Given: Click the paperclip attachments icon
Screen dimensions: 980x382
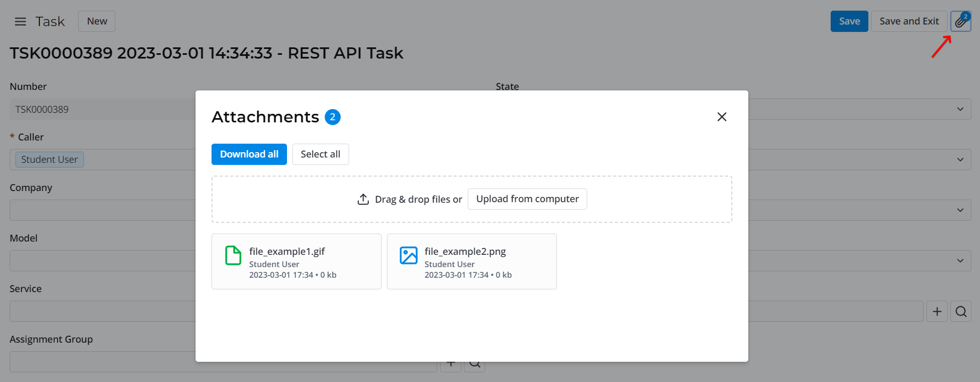Looking at the screenshot, I should coord(960,21).
